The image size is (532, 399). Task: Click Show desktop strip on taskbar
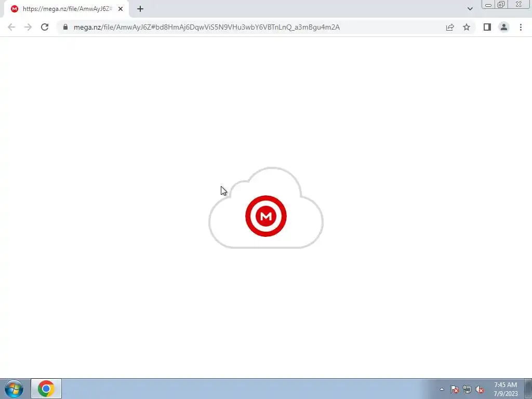point(528,389)
